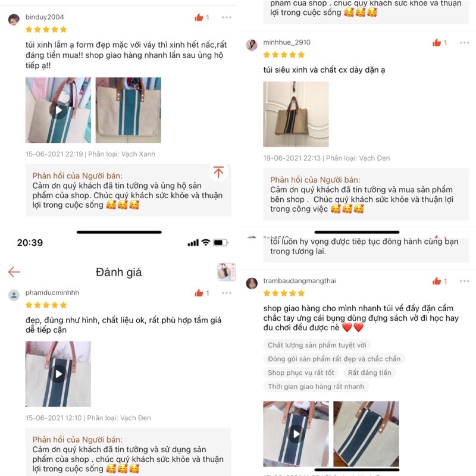This screenshot has height=476, width=476.
Task: Open more options on phamducminhhh's review
Action: pos(227,293)
